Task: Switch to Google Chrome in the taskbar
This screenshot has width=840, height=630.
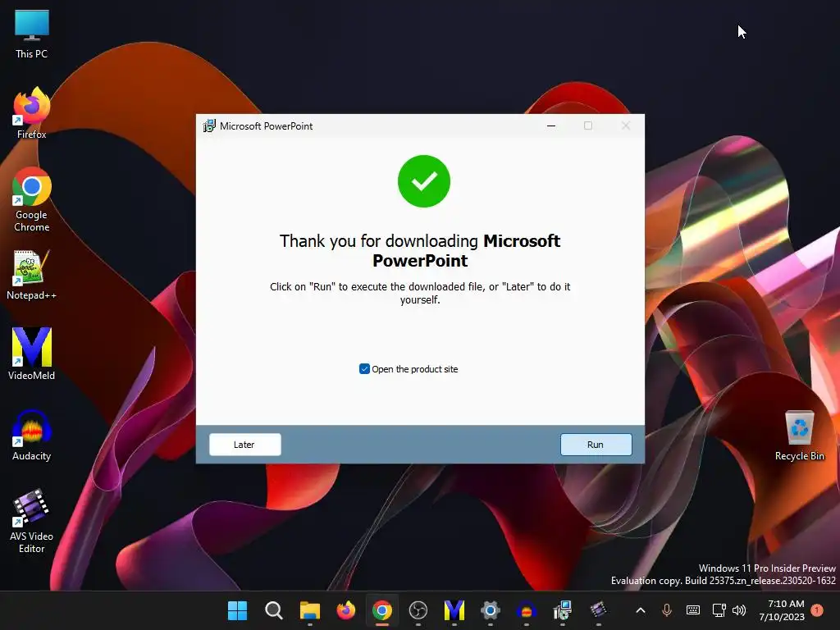Action: 382,610
